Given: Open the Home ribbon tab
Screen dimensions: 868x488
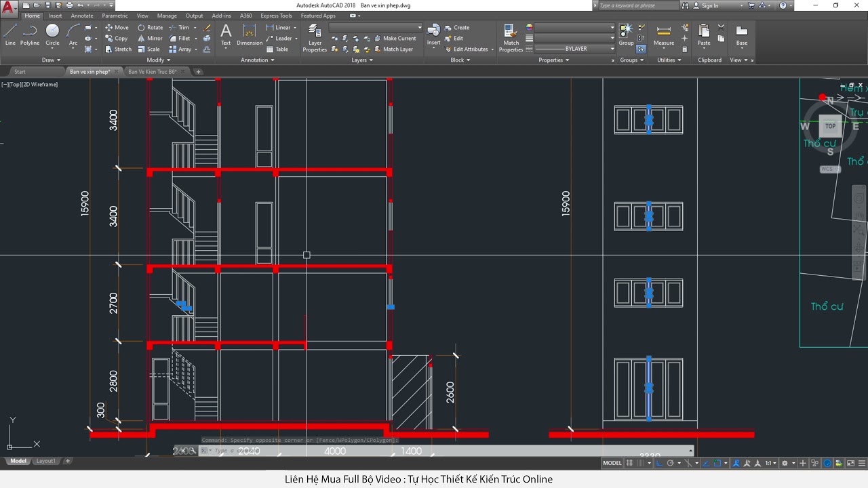Looking at the screenshot, I should point(32,16).
